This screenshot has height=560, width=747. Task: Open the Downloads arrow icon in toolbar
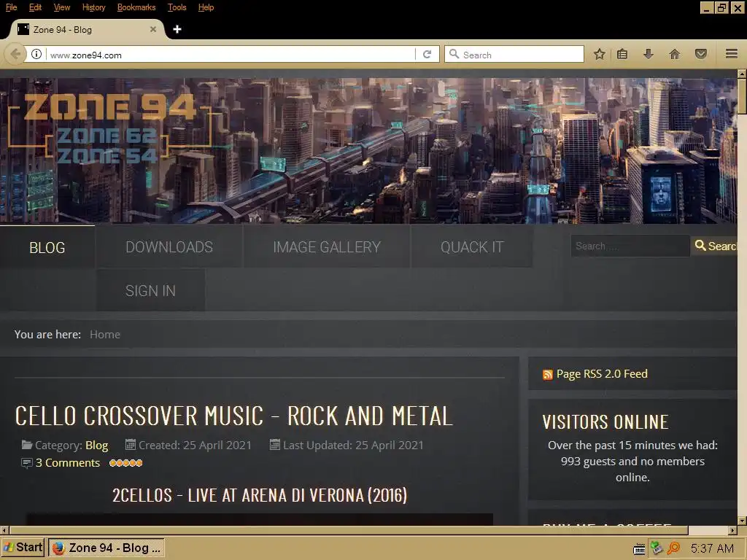(648, 54)
